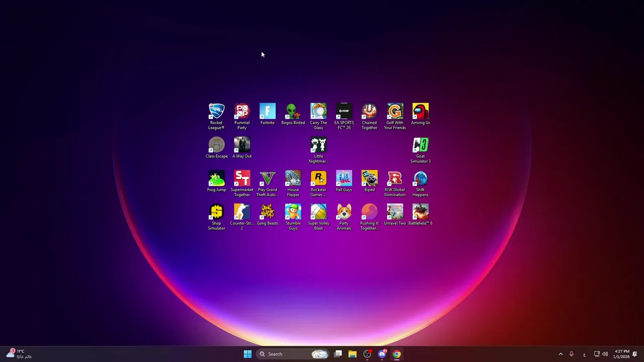Select the Rockstar Games launcher icon
This screenshot has height=362, width=644.
(318, 184)
